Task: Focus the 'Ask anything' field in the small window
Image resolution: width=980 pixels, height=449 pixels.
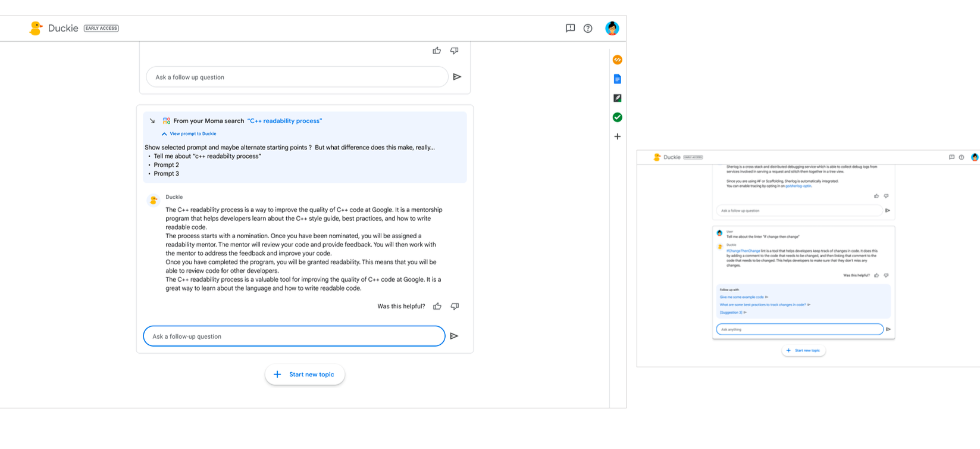Action: point(800,329)
